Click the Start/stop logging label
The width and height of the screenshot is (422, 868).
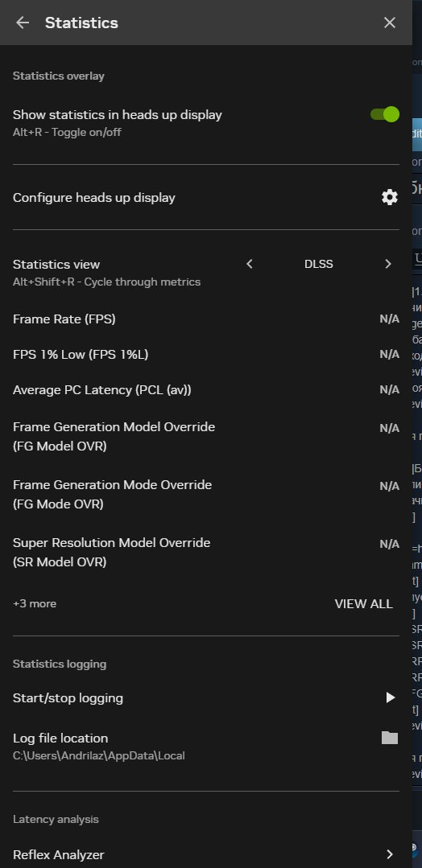68,697
